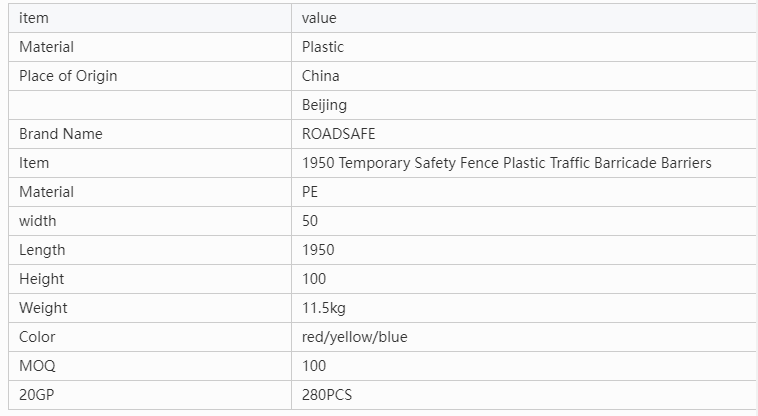The height and width of the screenshot is (416, 758).
Task: Click the 'Beijing' cell
Action: 324,105
